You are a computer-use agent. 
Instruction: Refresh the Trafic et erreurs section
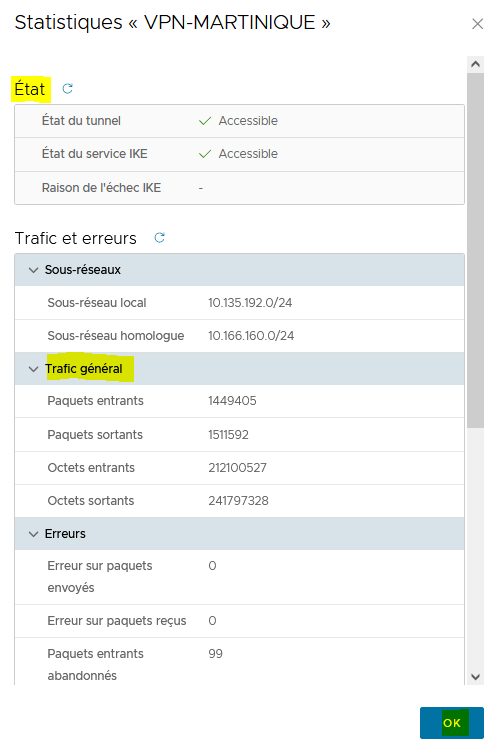[x=160, y=238]
